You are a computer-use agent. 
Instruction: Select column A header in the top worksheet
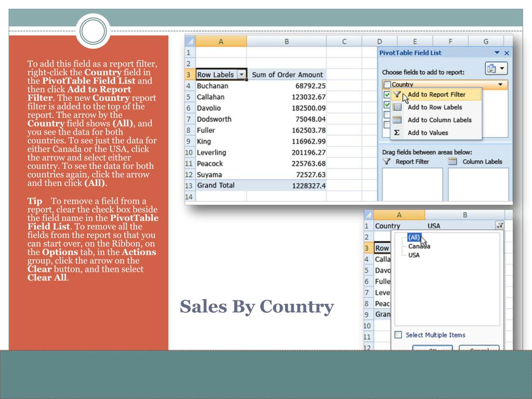coord(221,42)
